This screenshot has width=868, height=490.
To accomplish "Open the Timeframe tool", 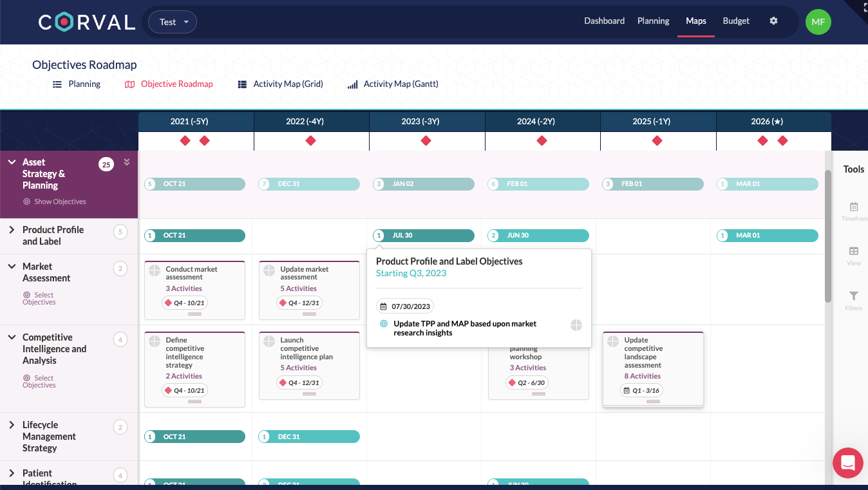I will coord(854,212).
